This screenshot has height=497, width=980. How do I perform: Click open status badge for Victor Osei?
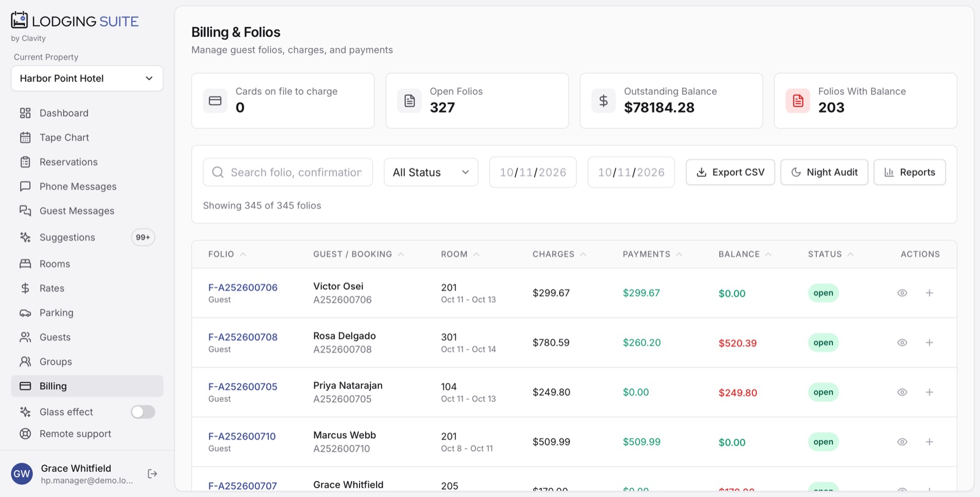[x=823, y=293]
